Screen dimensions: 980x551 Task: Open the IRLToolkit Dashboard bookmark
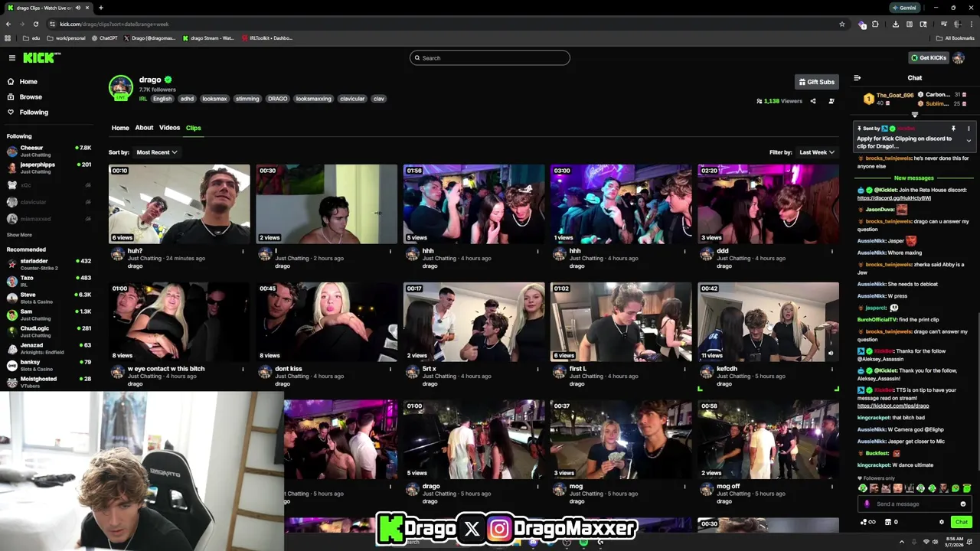click(266, 38)
